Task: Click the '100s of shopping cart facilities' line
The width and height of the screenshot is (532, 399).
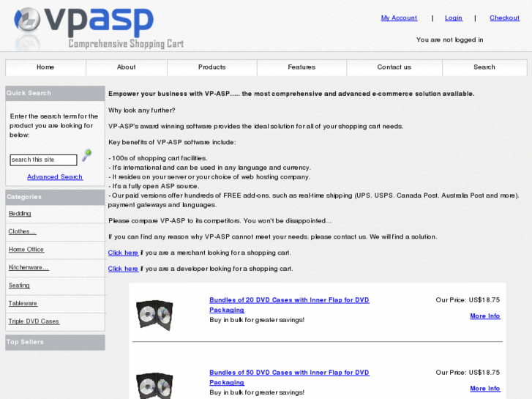Action: pos(158,158)
